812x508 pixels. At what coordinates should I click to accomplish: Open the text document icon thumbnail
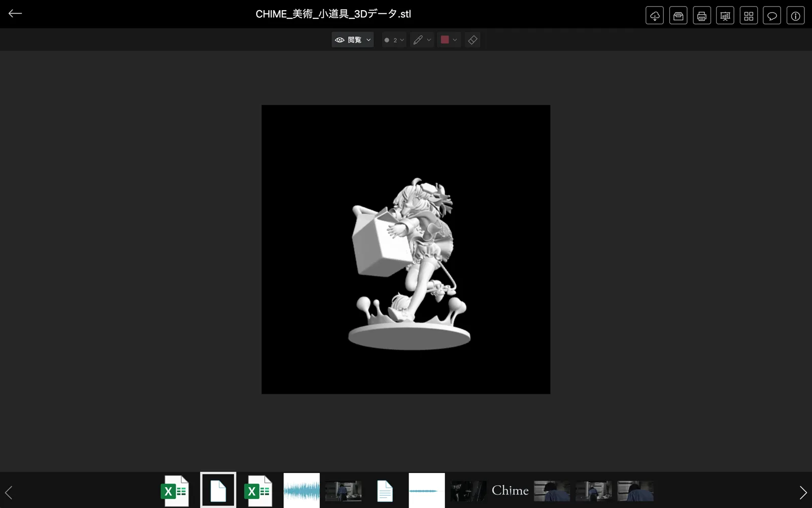pos(385,491)
